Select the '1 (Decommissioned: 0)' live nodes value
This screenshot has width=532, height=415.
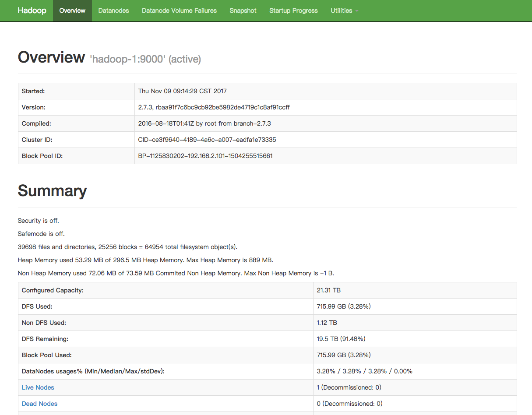[x=349, y=387]
